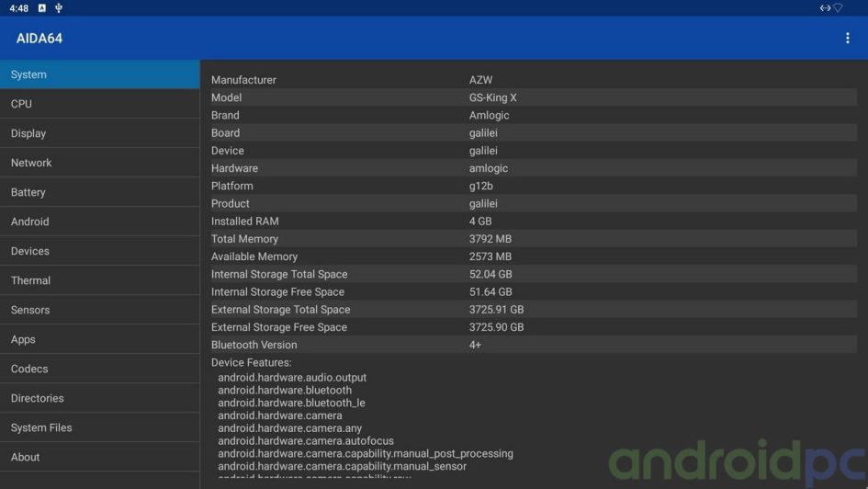The width and height of the screenshot is (868, 489).
Task: Switch to the Display section
Action: coord(99,133)
